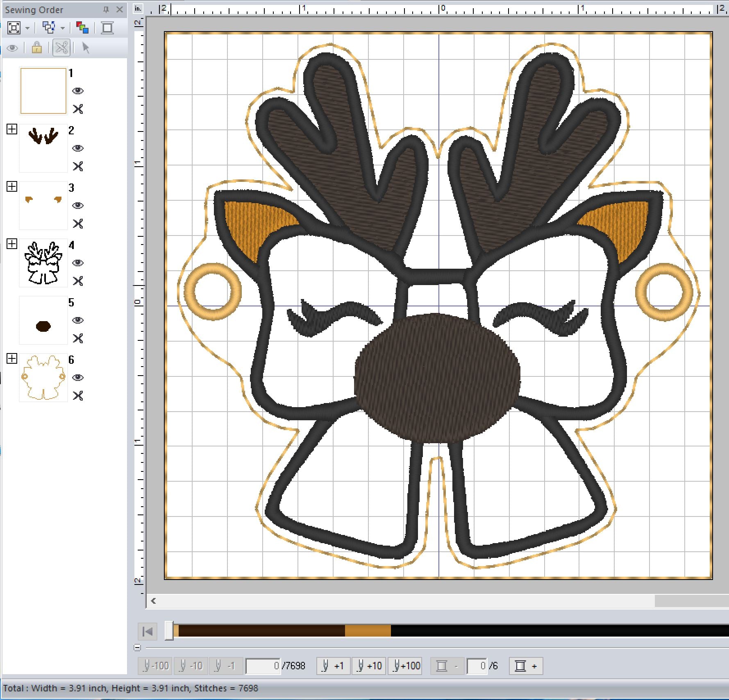Screen dimensions: 729x700
Task: Click the stitch simulator slider handle
Action: [169, 631]
